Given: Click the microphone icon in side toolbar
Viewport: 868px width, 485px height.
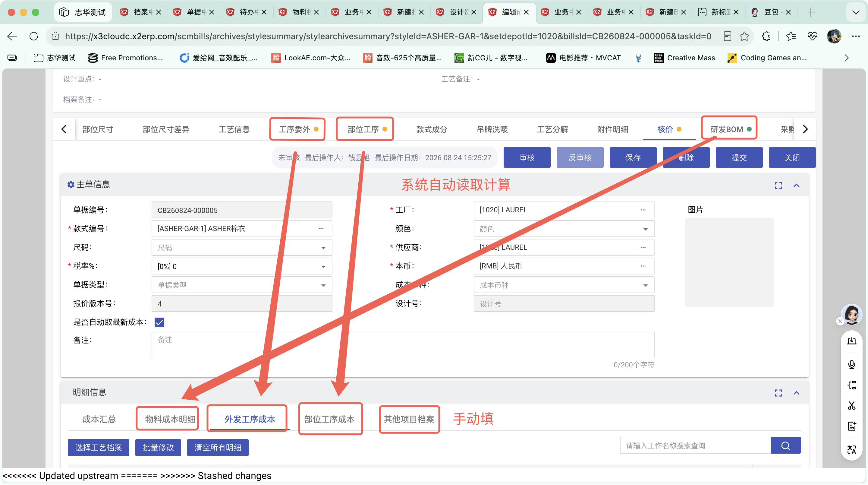Looking at the screenshot, I should coord(851,364).
